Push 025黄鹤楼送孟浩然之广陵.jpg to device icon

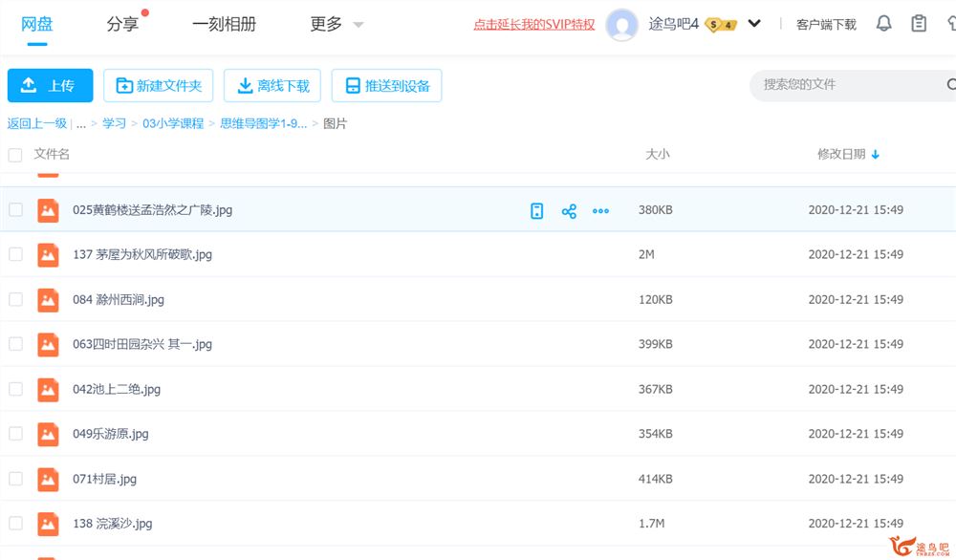(x=537, y=211)
